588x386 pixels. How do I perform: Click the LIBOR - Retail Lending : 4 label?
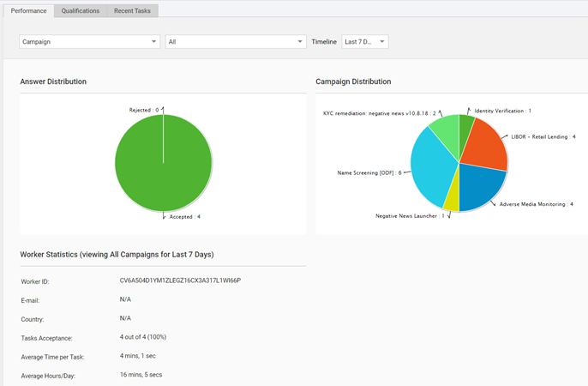(543, 136)
